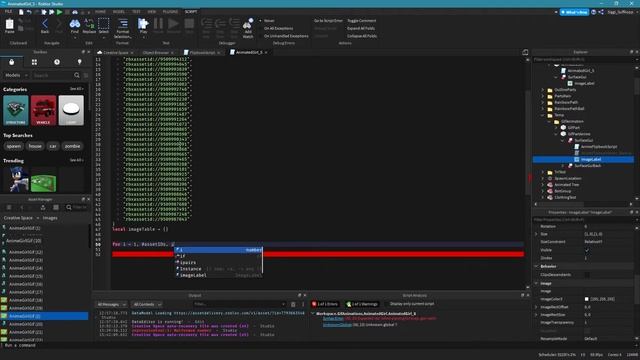Toggle Display only current script checkbox
Viewport: 640px width, 360px height.
coord(387,304)
